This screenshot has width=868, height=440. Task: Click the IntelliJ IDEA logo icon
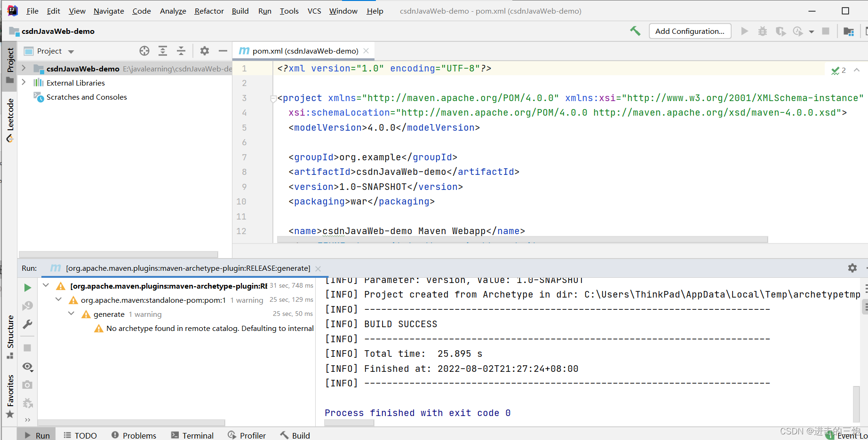[x=13, y=10]
